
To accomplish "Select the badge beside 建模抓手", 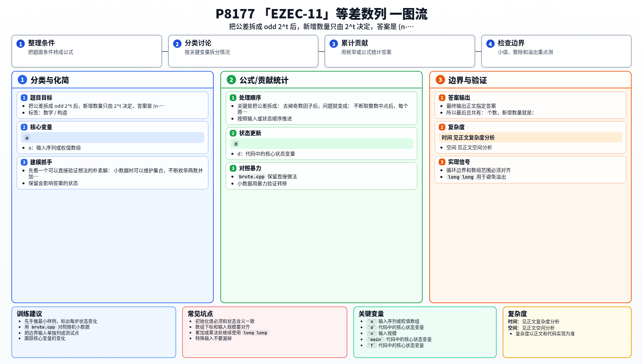I will [24, 162].
